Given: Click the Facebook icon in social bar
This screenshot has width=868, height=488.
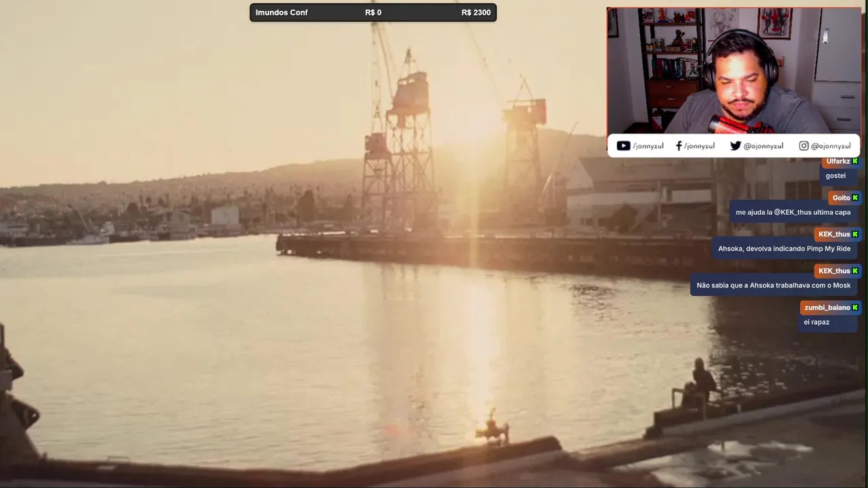Looking at the screenshot, I should pos(679,146).
